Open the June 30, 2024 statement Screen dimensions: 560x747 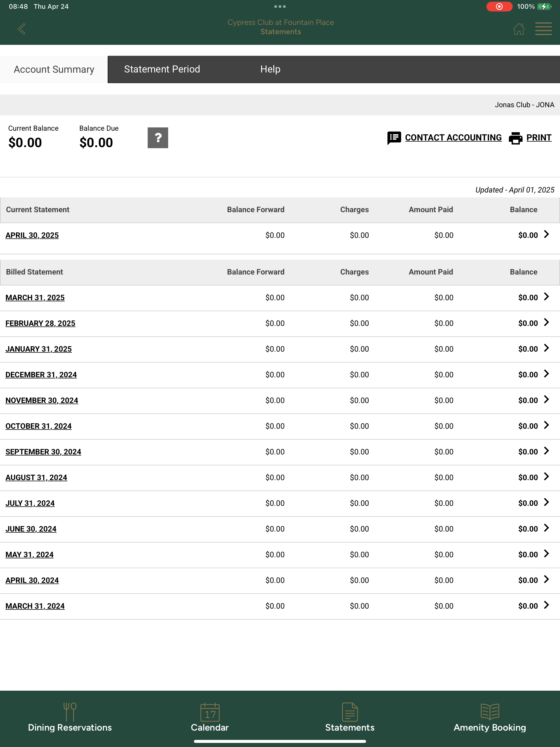[31, 529]
